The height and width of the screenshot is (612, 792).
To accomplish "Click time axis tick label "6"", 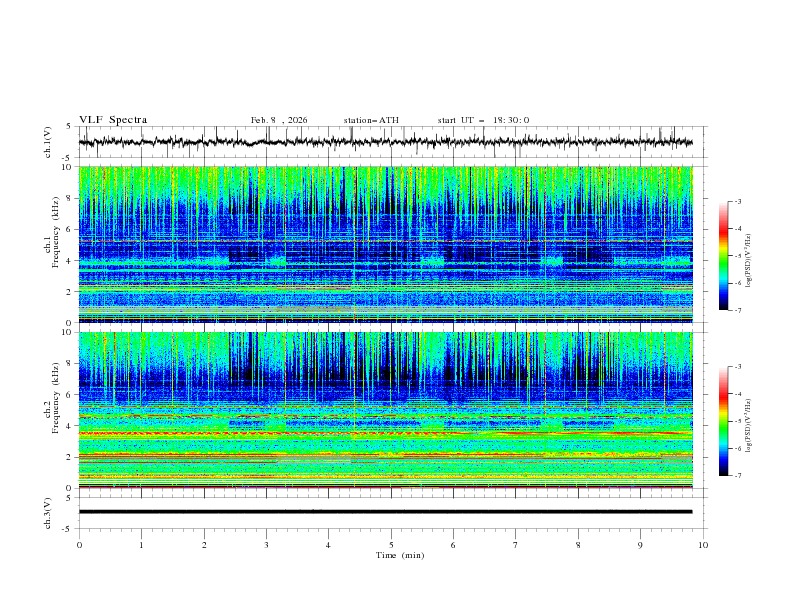I will pos(453,545).
